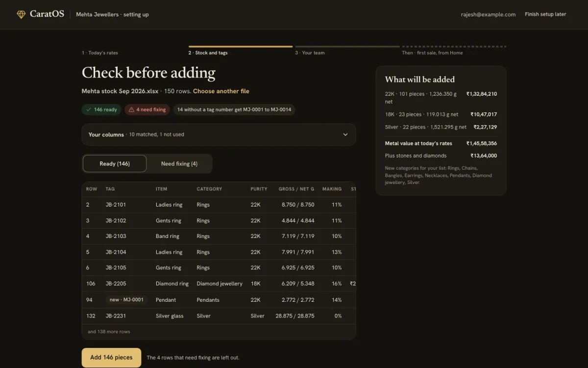Expand the Your columns section chevron
This screenshot has width=588, height=368.
(345, 134)
